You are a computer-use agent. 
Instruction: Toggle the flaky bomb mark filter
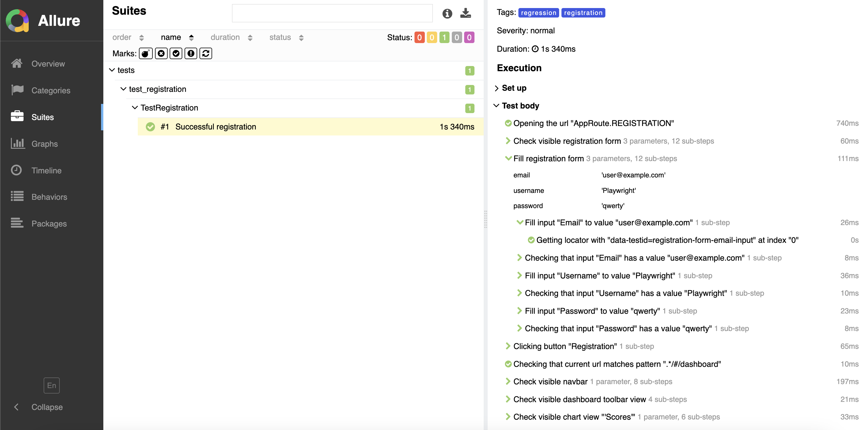pyautogui.click(x=146, y=53)
